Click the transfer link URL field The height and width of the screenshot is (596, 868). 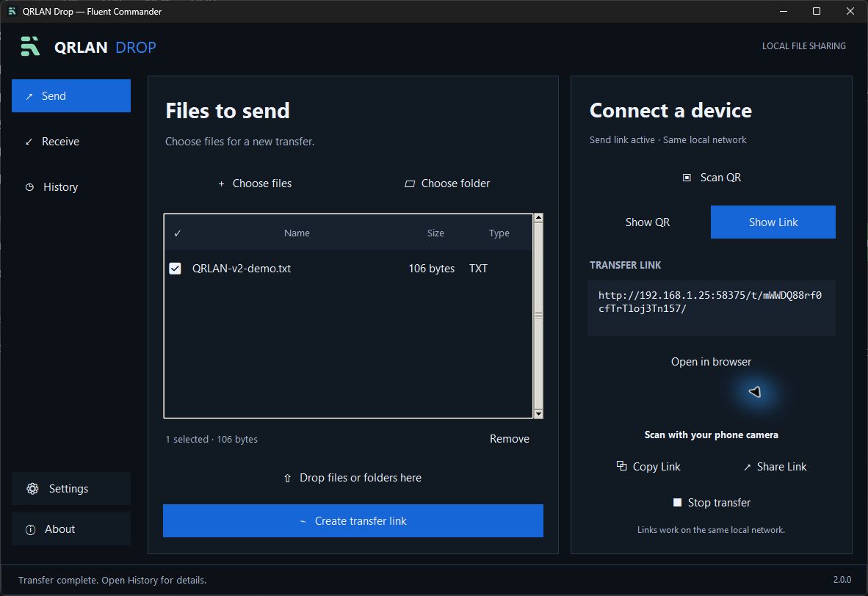712,308
